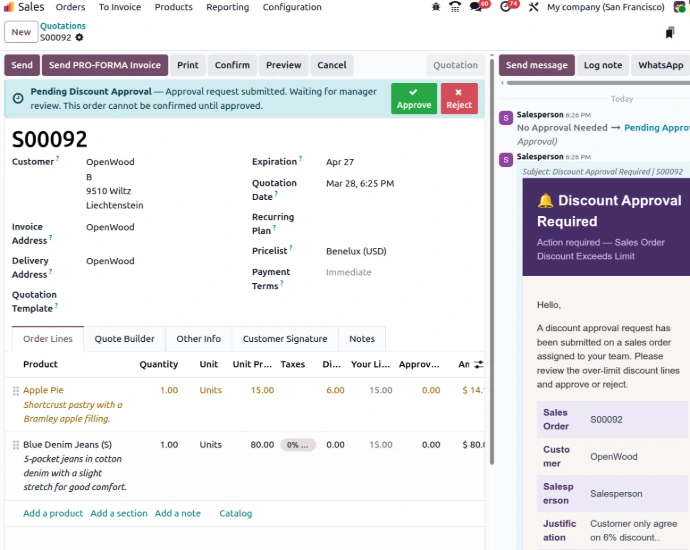Click the red Reject button
690x550 pixels.
pyautogui.click(x=459, y=98)
